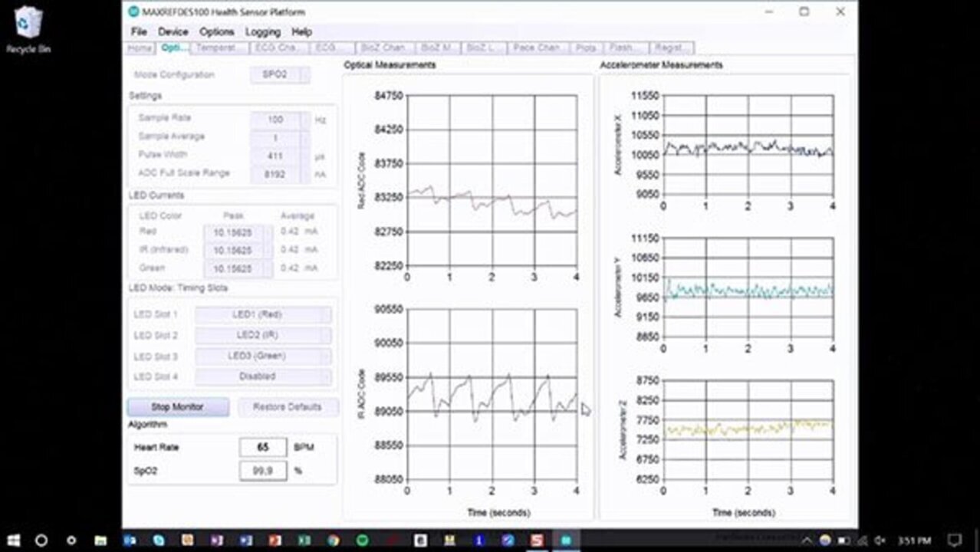Expand the LED Slot 1 dropdown
The width and height of the screenshot is (980, 552).
263,314
